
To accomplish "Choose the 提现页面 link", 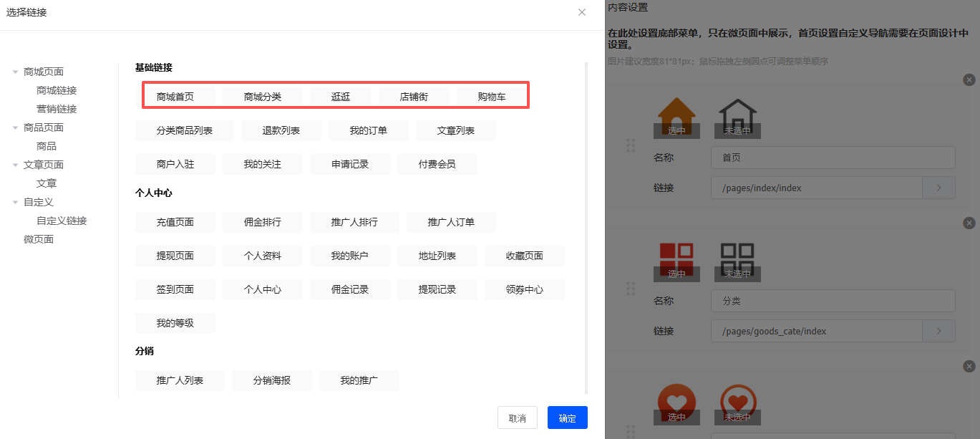I will click(175, 256).
